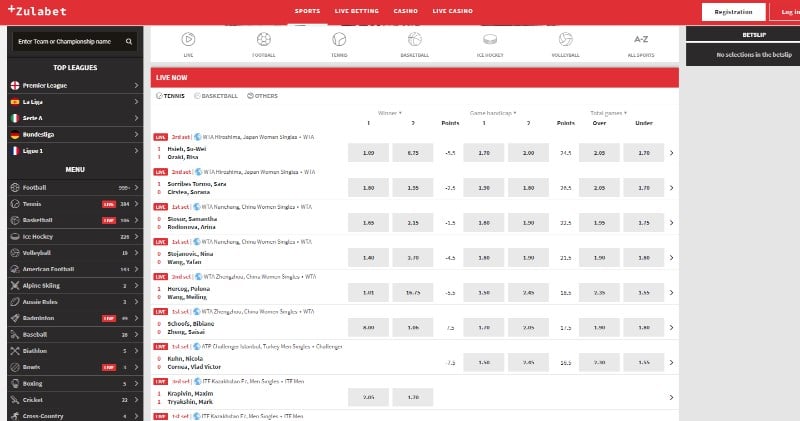The height and width of the screenshot is (421, 800).
Task: Select the Others filter under Live Now
Action: pos(262,95)
